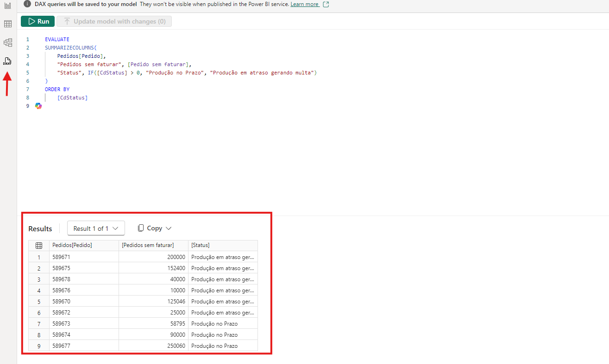This screenshot has width=609, height=364.
Task: Select the Pedidos[Pedido] column header
Action: pyautogui.click(x=83, y=246)
